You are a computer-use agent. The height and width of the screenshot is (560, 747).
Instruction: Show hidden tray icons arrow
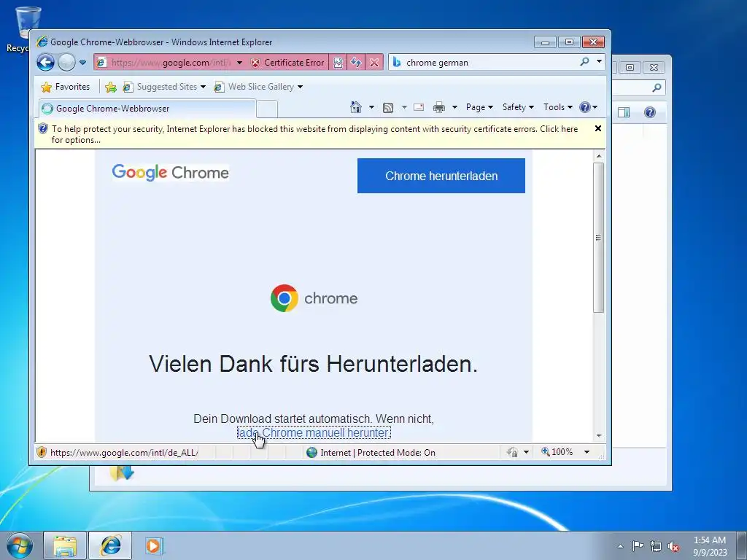(620, 546)
